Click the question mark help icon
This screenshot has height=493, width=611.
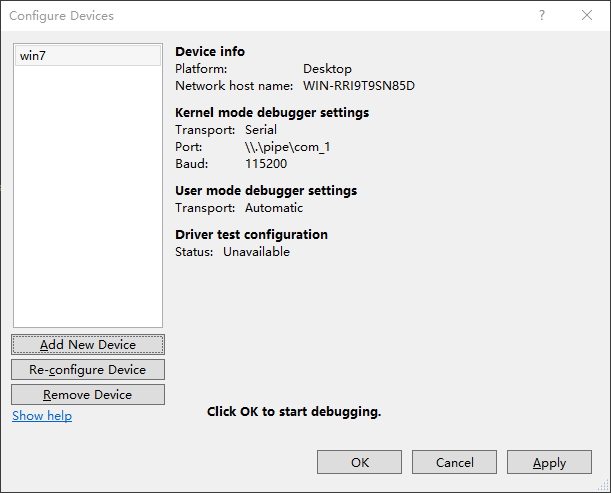pyautogui.click(x=542, y=15)
